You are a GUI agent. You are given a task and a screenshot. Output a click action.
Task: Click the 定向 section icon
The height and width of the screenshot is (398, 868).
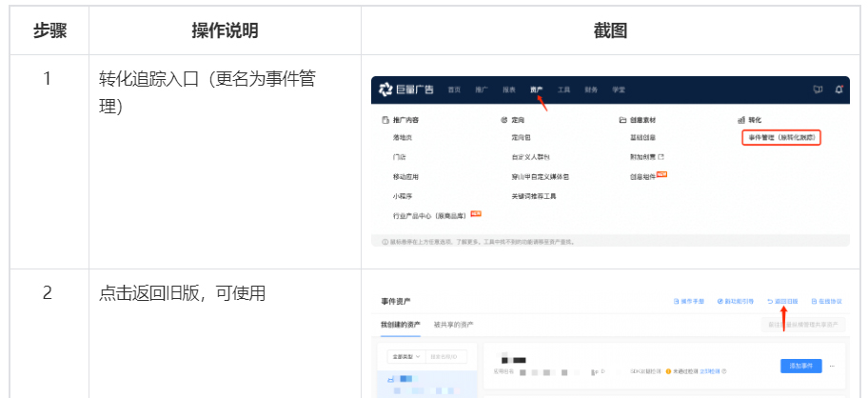503,120
